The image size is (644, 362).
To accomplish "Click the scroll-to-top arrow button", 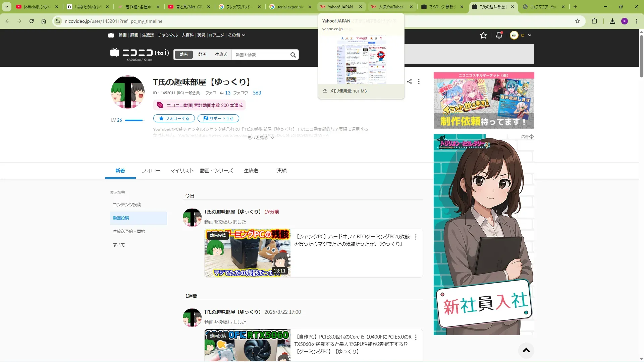I will pos(526,350).
